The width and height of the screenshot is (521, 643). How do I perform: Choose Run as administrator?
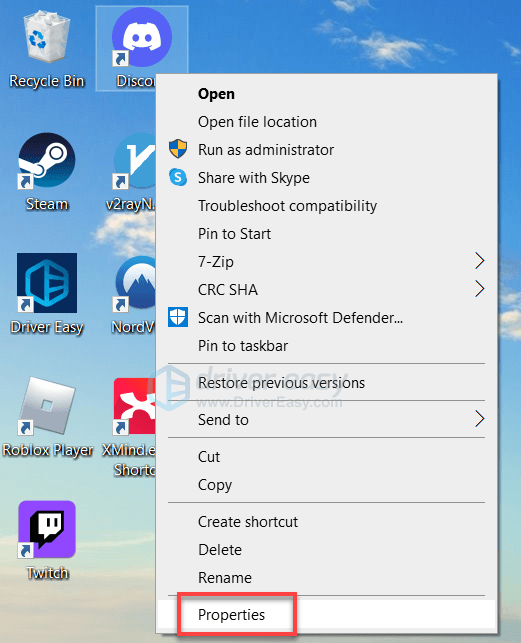(327, 150)
